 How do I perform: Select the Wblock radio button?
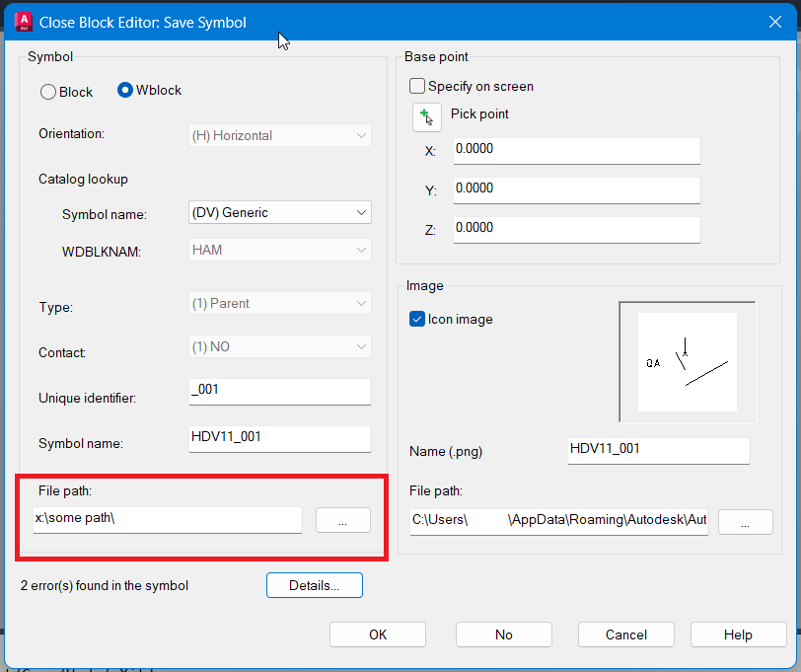pos(125,89)
